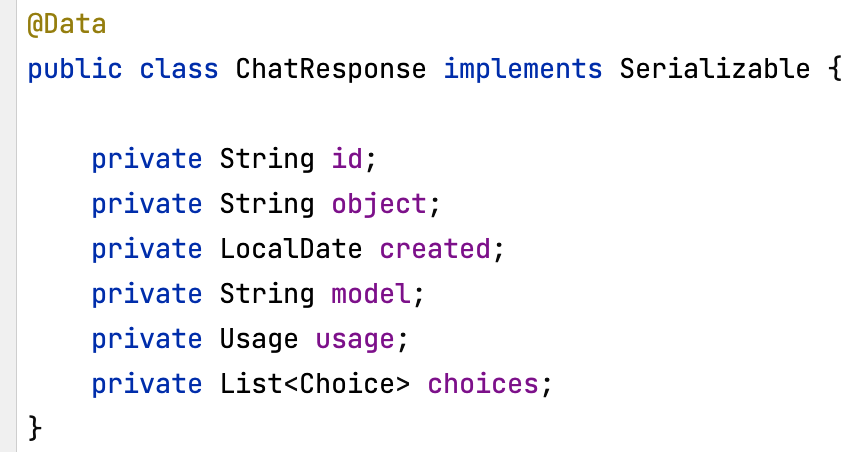Click the ChatResponse class name
Viewport: 847px width, 452px height.
pos(331,69)
